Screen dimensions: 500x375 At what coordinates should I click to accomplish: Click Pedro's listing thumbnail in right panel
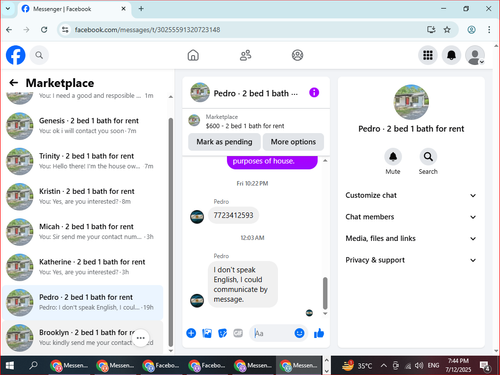point(411,102)
